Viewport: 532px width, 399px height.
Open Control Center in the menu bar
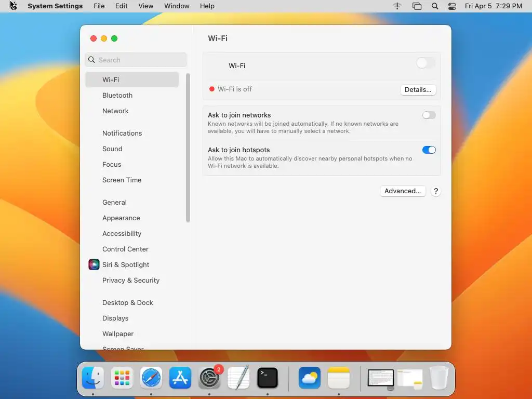452,6
